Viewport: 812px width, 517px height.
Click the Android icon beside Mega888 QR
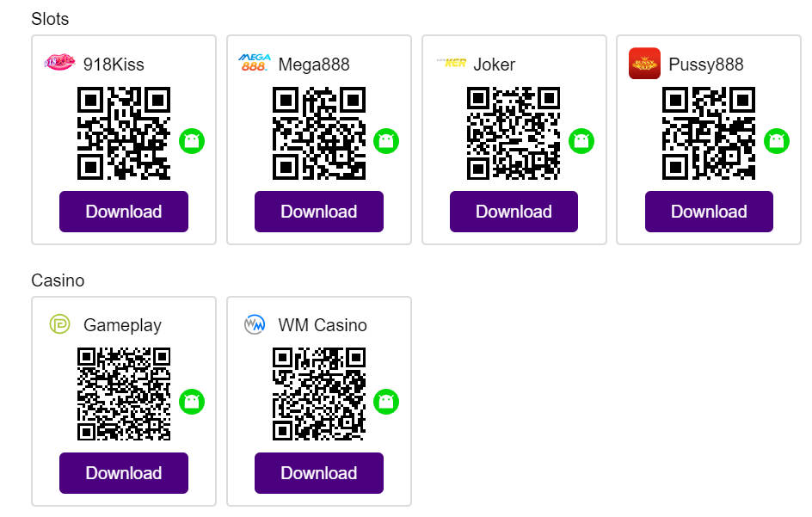(386, 140)
